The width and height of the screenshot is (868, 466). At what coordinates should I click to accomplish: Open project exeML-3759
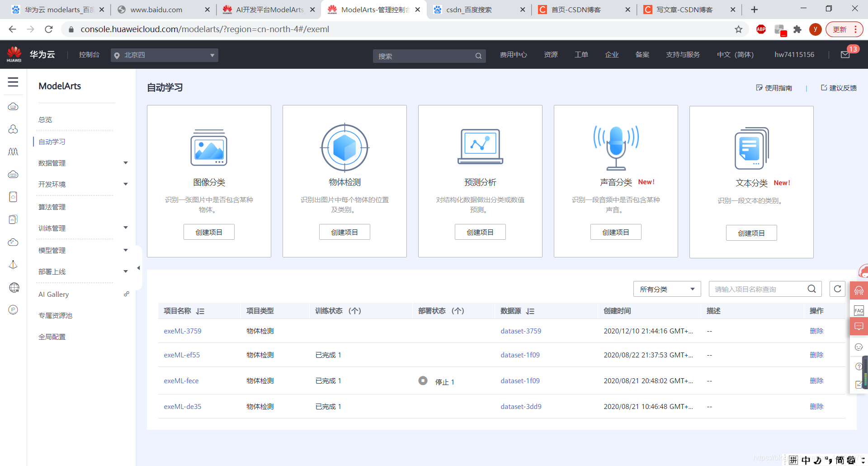click(183, 331)
